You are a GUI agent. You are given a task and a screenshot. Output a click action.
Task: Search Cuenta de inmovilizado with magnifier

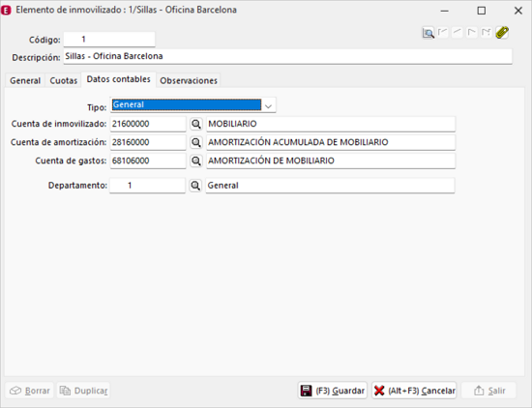(x=195, y=124)
